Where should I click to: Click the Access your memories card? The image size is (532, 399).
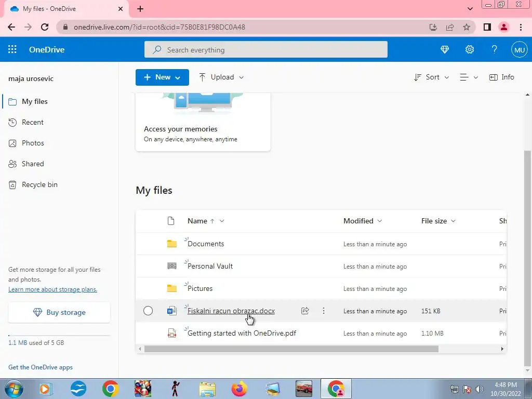point(203,122)
